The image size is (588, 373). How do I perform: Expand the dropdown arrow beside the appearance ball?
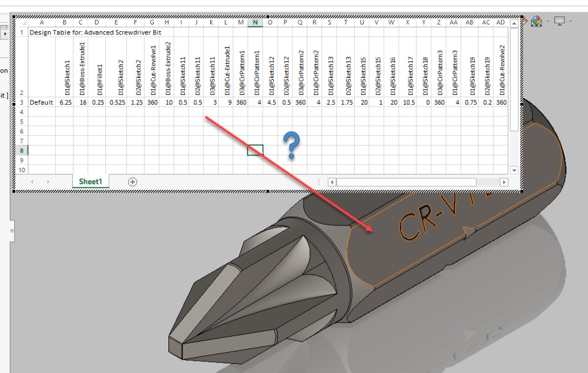(548, 21)
